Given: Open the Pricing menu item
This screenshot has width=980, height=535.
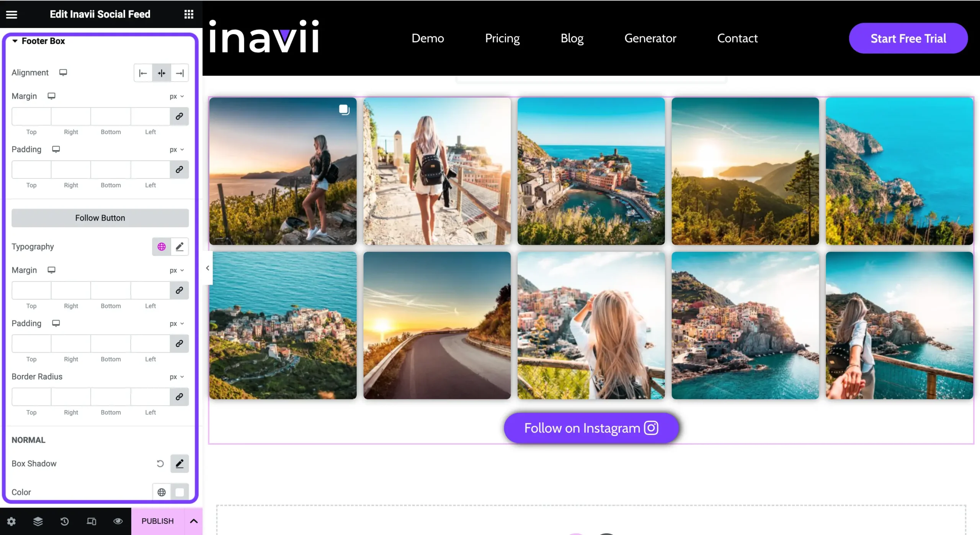Looking at the screenshot, I should click(502, 38).
